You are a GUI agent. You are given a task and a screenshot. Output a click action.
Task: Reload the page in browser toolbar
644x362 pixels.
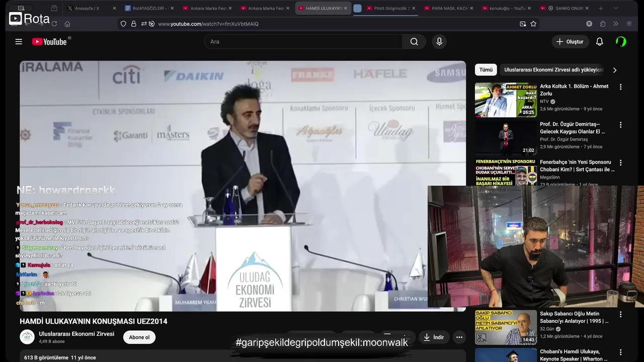pyautogui.click(x=54, y=24)
